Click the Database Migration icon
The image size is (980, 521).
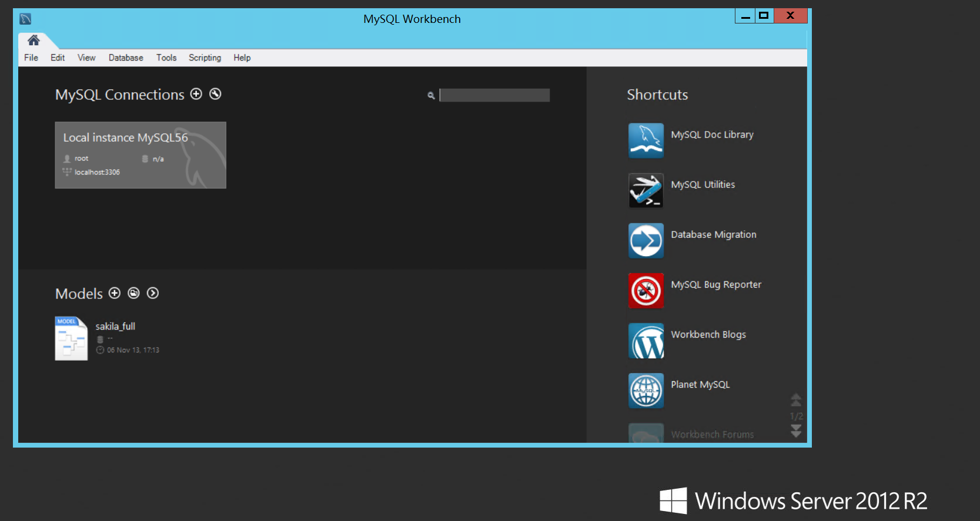[x=646, y=240]
